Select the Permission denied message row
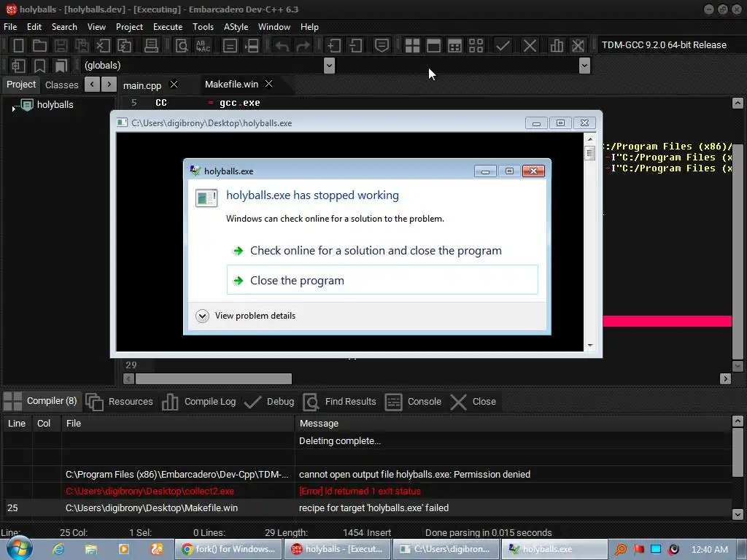This screenshot has height=560, width=747. pyautogui.click(x=367, y=474)
